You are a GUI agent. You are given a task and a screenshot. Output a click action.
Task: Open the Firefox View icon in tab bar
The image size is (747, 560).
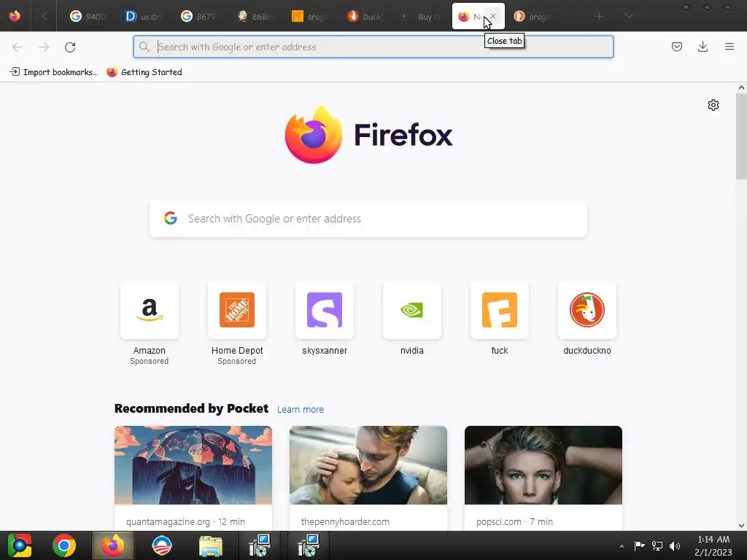[x=15, y=16]
